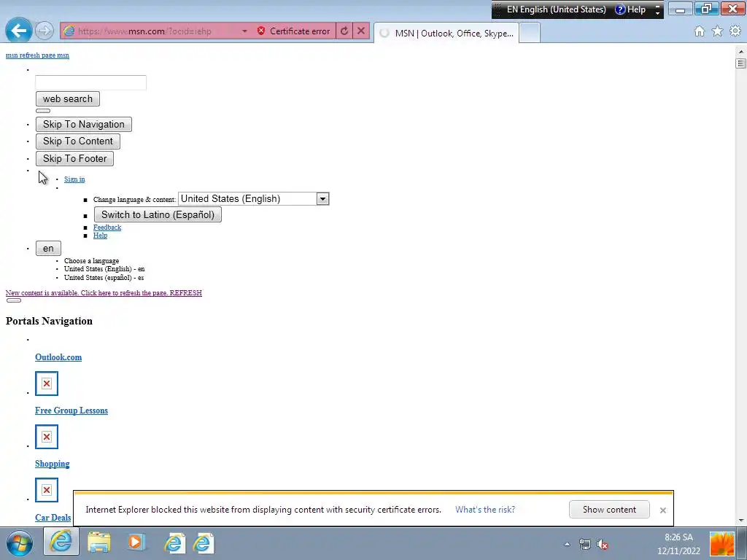The image size is (747, 560).
Task: Go back with the Back arrow button
Action: (18, 31)
